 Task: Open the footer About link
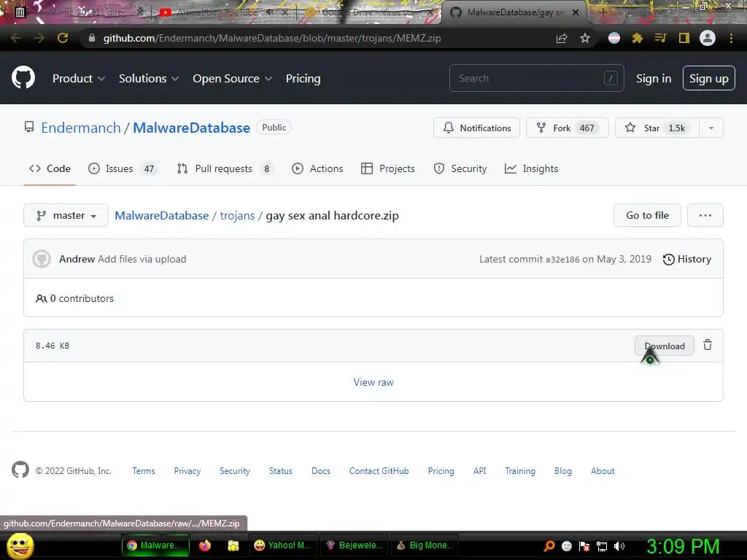click(603, 471)
